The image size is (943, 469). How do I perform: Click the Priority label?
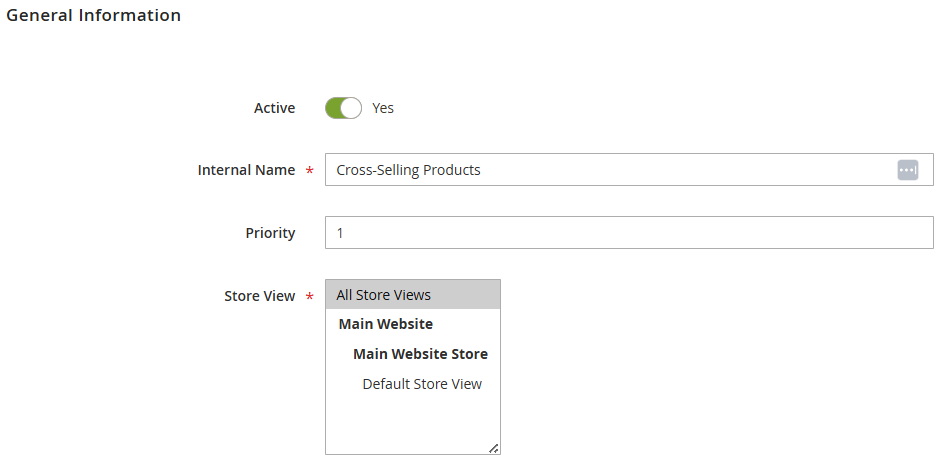[270, 233]
